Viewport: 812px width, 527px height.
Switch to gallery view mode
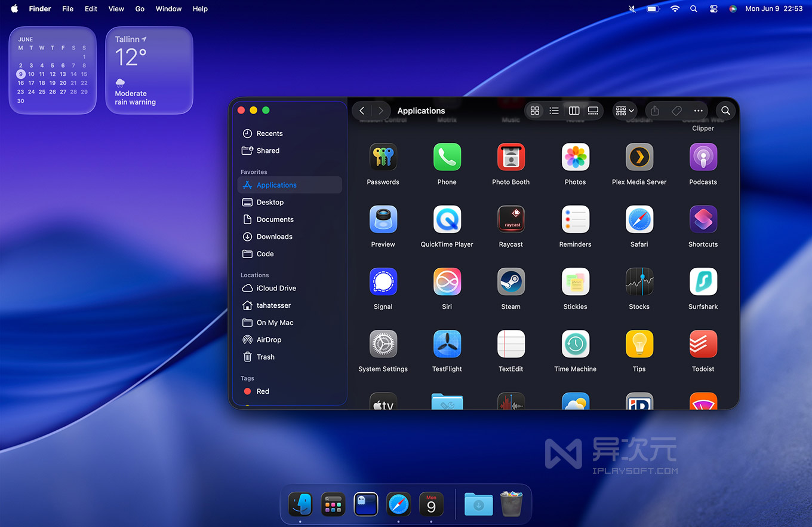pos(593,111)
